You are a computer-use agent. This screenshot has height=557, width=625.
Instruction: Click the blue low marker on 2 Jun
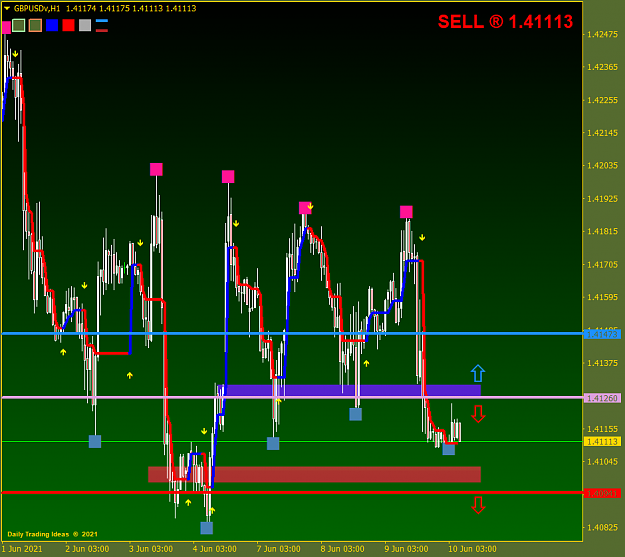tap(95, 442)
